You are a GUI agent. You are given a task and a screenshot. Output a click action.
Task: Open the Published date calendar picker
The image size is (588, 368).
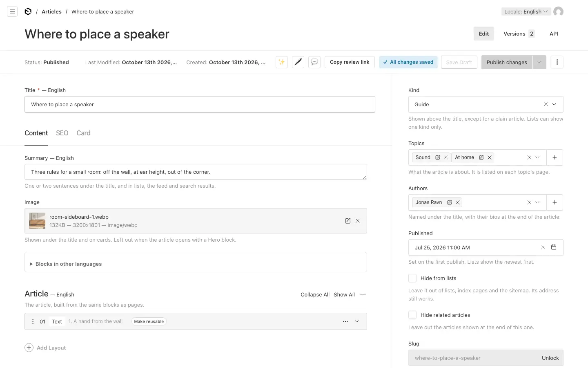(554, 247)
